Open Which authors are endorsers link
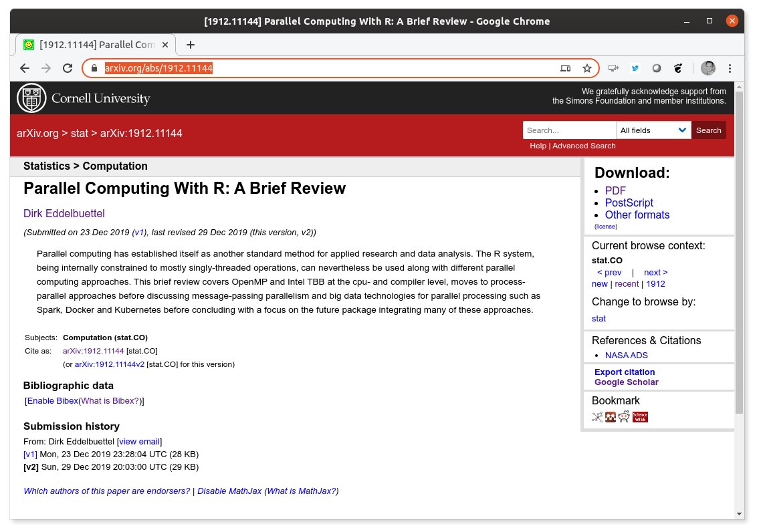The image size is (757, 532). (107, 491)
